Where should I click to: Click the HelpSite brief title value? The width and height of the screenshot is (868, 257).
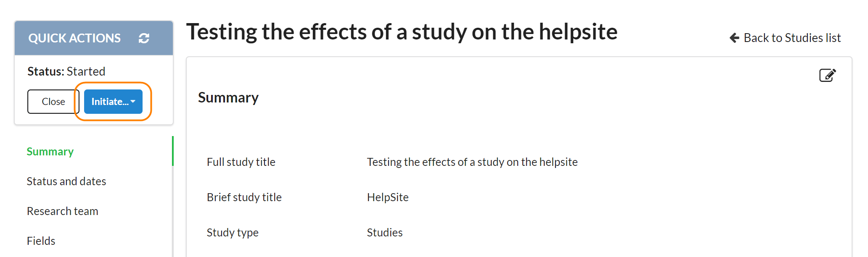point(388,197)
